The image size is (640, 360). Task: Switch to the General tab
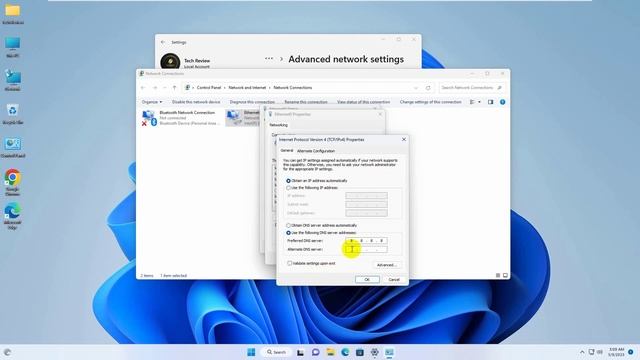click(287, 151)
